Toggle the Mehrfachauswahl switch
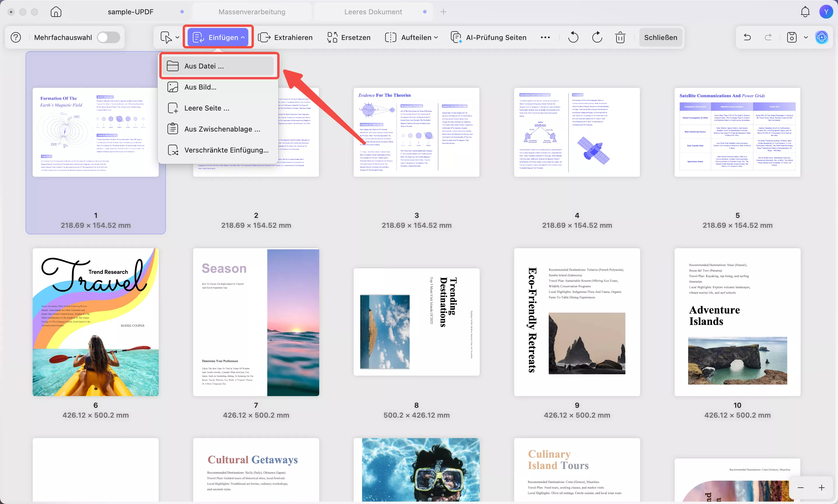This screenshot has height=504, width=838. tap(108, 37)
